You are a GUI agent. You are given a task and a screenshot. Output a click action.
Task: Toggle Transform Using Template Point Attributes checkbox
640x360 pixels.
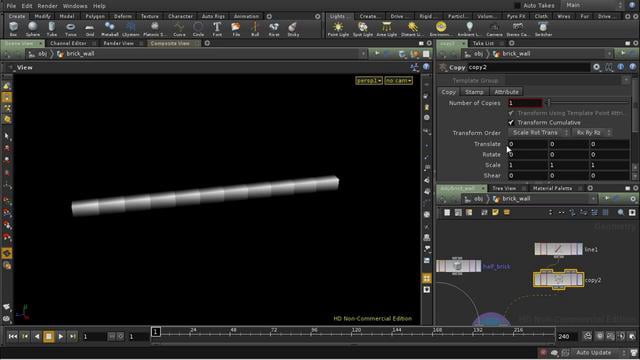(x=511, y=113)
